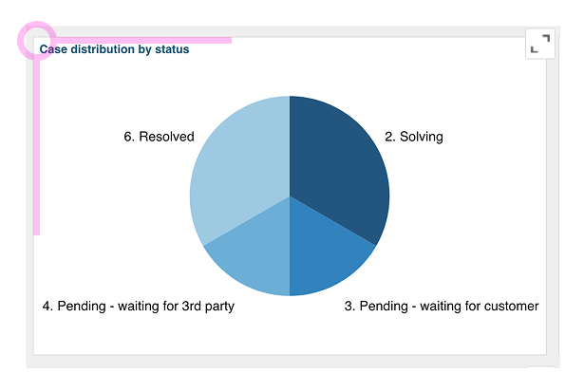
Task: Select the light blue Resolved pie slice
Action: click(237, 171)
